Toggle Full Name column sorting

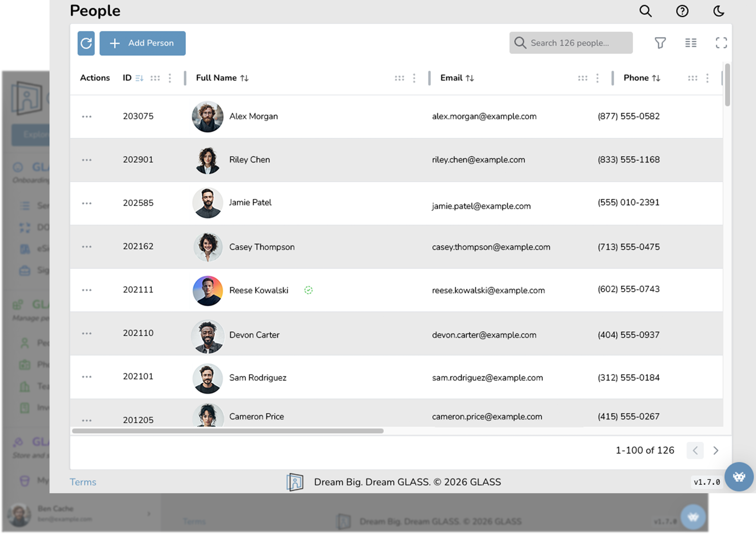244,78
